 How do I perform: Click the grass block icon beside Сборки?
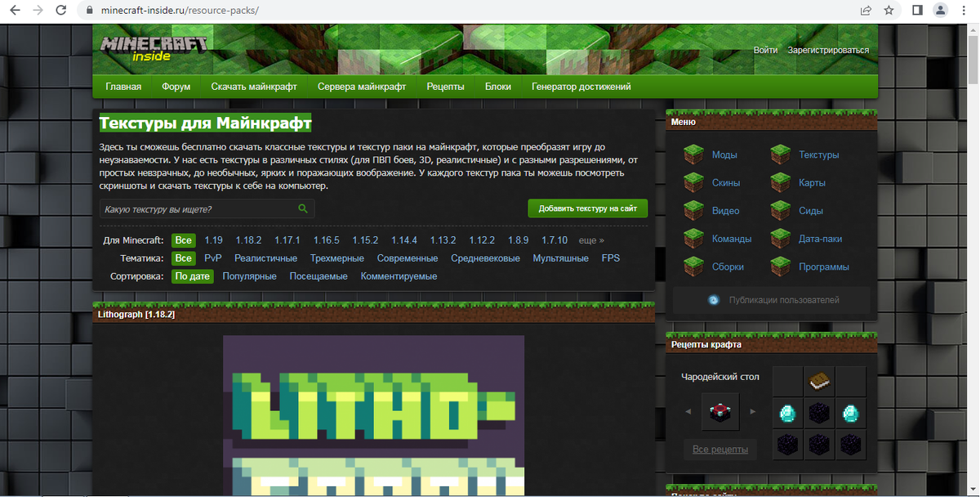pos(693,266)
